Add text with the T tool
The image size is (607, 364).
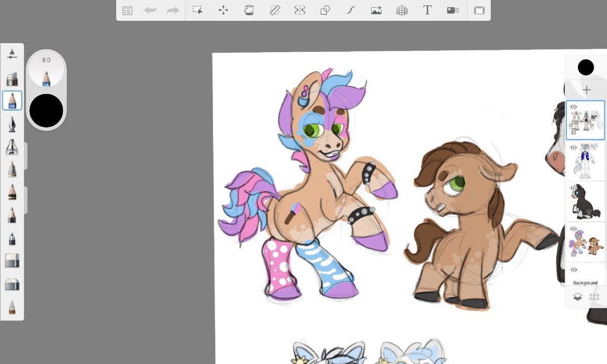(427, 10)
